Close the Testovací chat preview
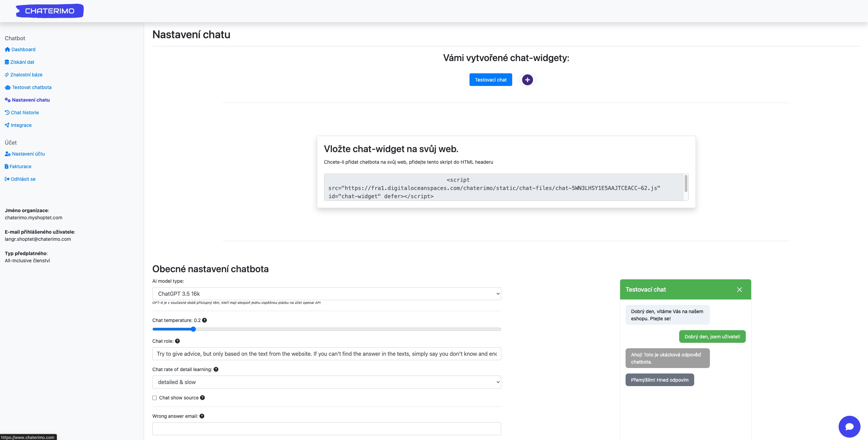Screen dimensions: 868x440 coord(740,290)
